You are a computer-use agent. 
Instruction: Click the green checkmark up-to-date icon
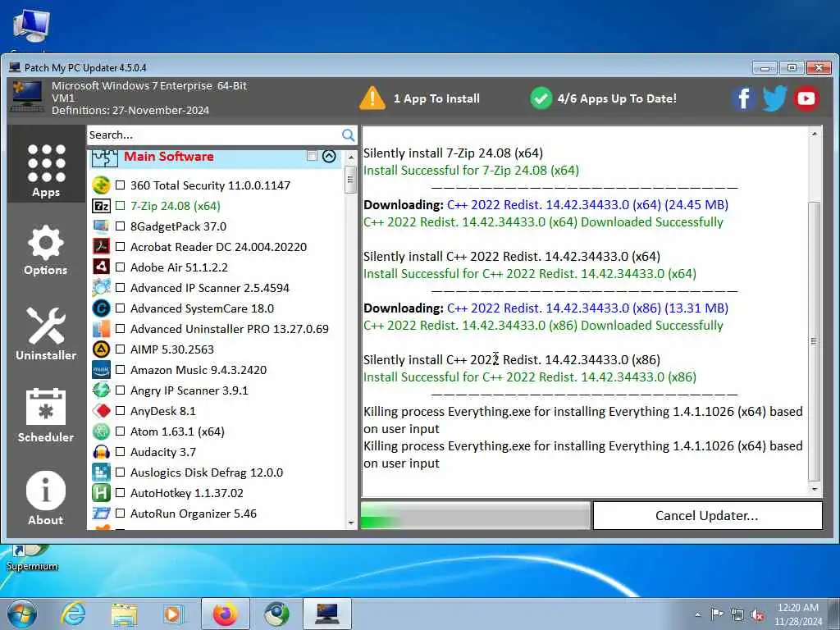pyautogui.click(x=541, y=98)
